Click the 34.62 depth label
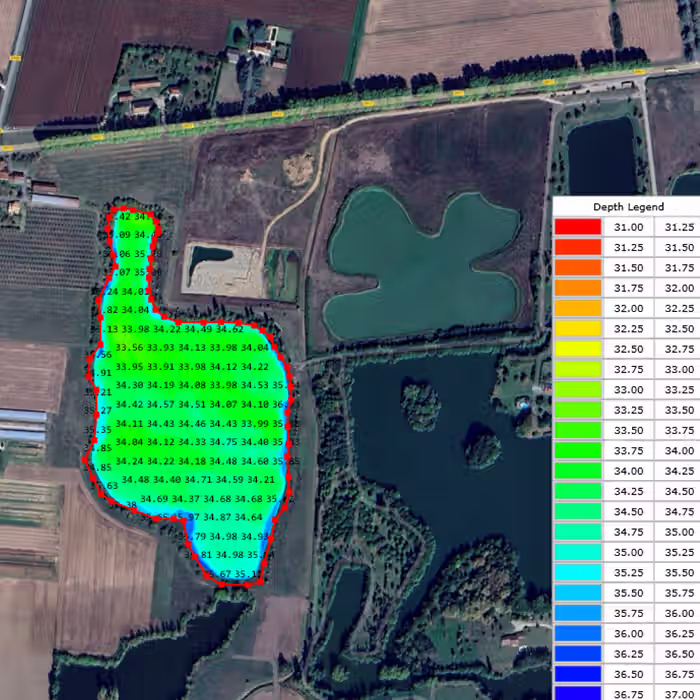Image resolution: width=700 pixels, height=700 pixels. coord(229,329)
